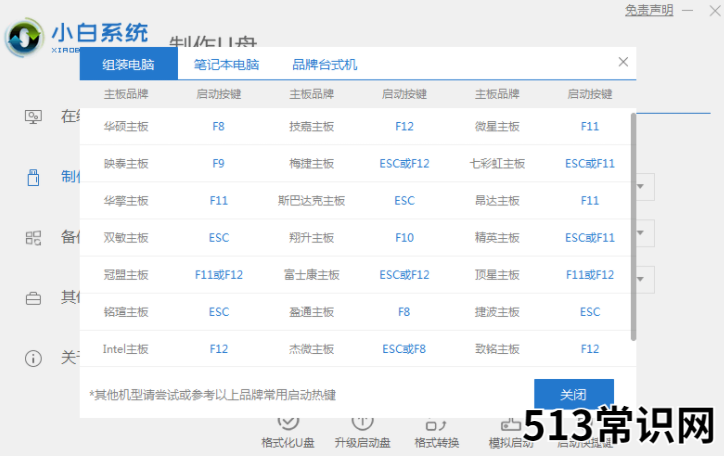Click 昂达主板 cell
This screenshot has width=724, height=456.
497,201
